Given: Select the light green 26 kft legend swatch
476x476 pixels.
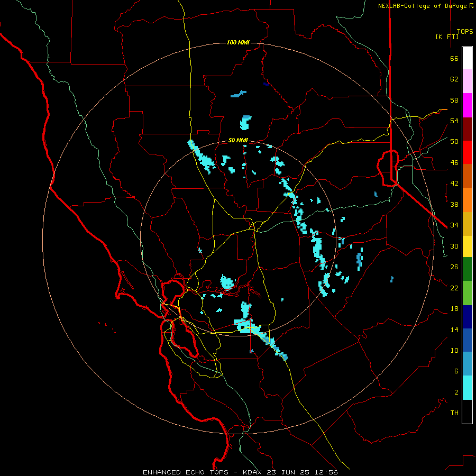Looking at the screenshot, I should coord(467,293).
